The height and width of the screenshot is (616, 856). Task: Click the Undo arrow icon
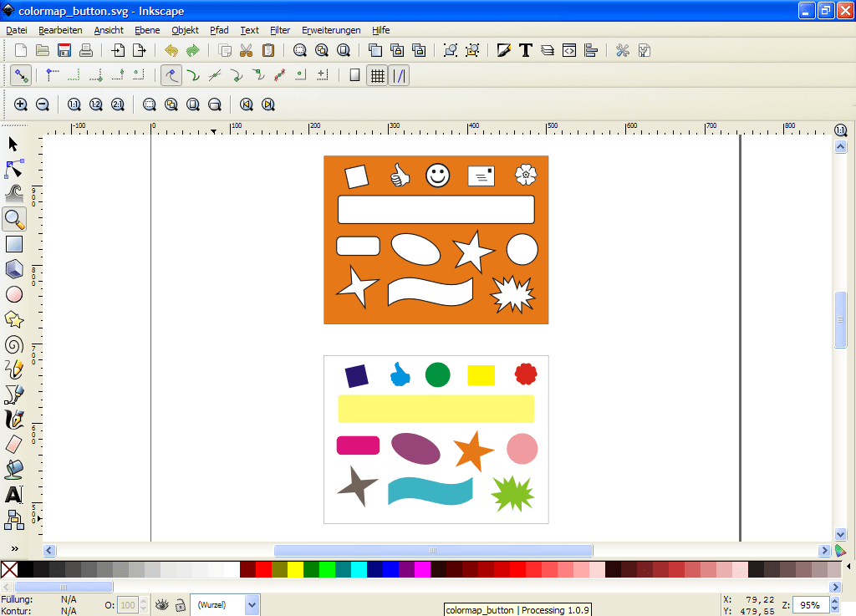171,51
